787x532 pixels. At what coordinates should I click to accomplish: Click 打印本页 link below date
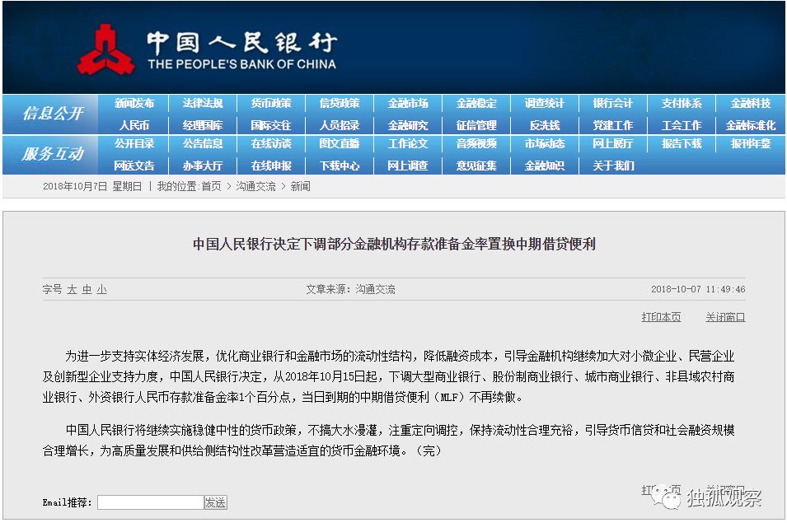point(661,317)
